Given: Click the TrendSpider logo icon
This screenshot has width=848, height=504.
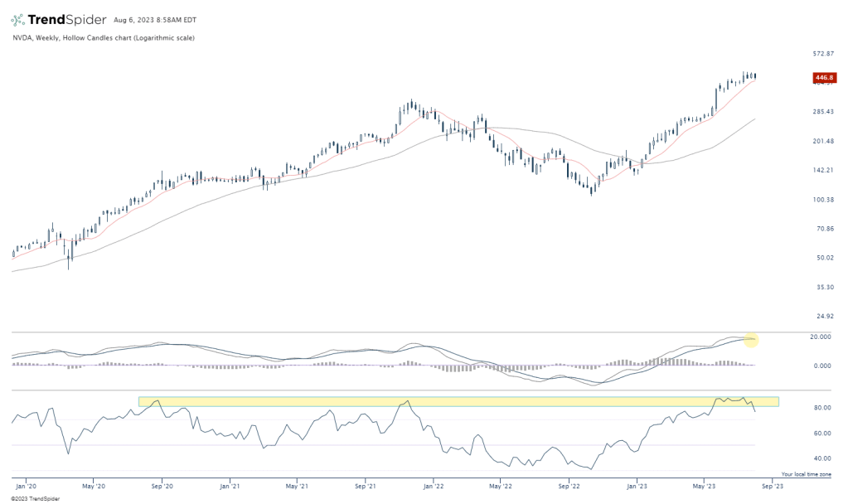Looking at the screenshot, I should (x=18, y=18).
